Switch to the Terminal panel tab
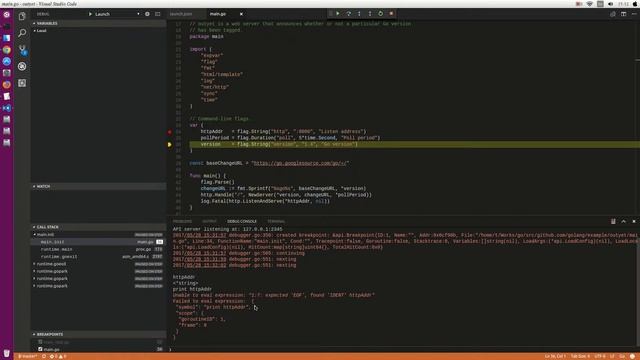640x360 pixels. point(276,221)
